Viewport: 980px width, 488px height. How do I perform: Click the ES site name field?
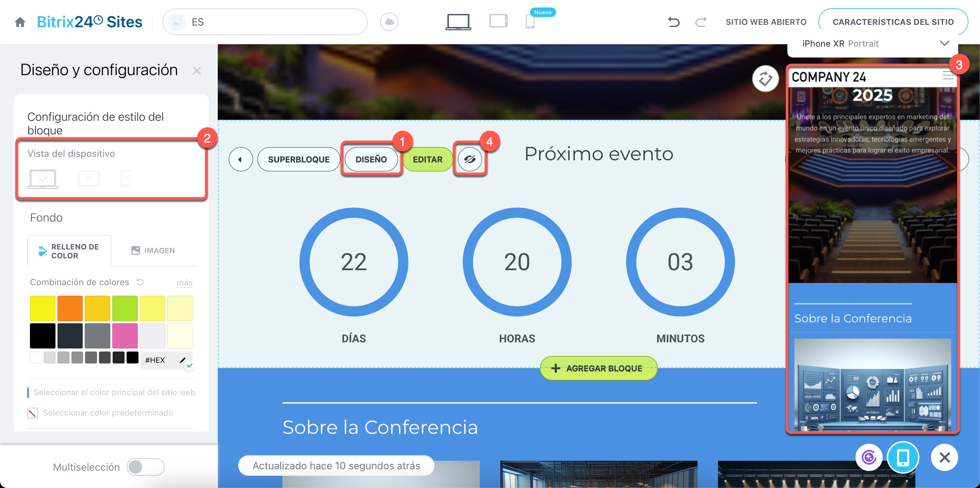point(265,22)
